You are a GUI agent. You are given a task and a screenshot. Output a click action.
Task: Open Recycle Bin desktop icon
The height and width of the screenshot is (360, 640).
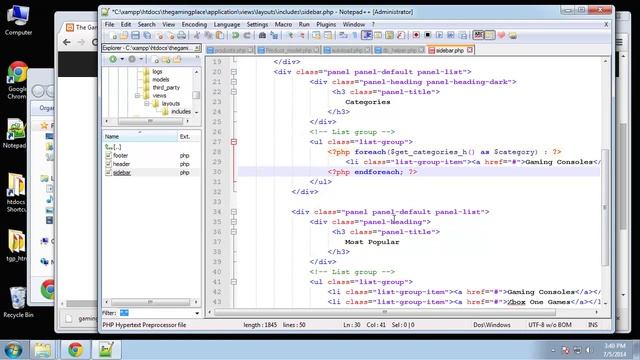[18, 302]
